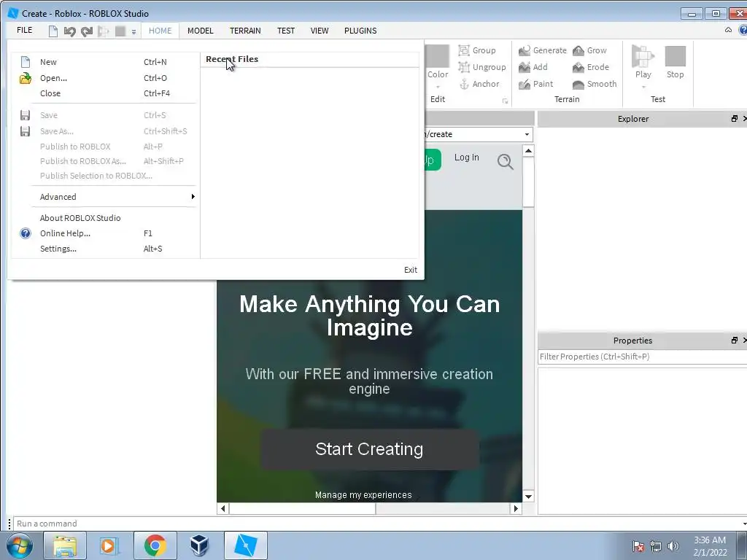Click the blue question mark Online Help icon
This screenshot has width=747, height=560.
(x=26, y=233)
